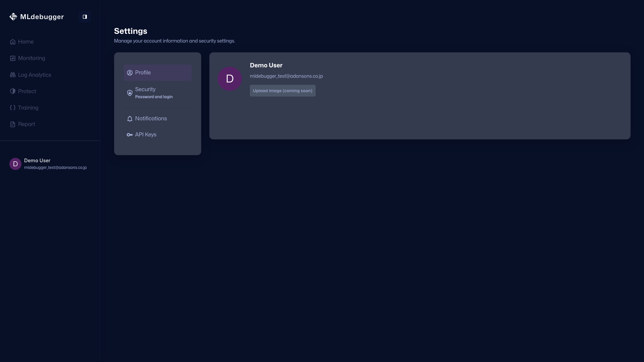Select the Profile settings tab

(157, 73)
